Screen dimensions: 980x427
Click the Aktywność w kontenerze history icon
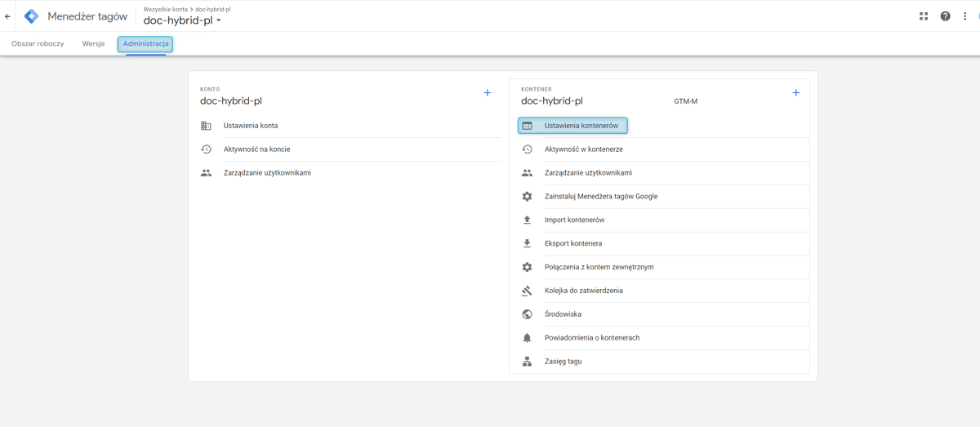pyautogui.click(x=528, y=149)
